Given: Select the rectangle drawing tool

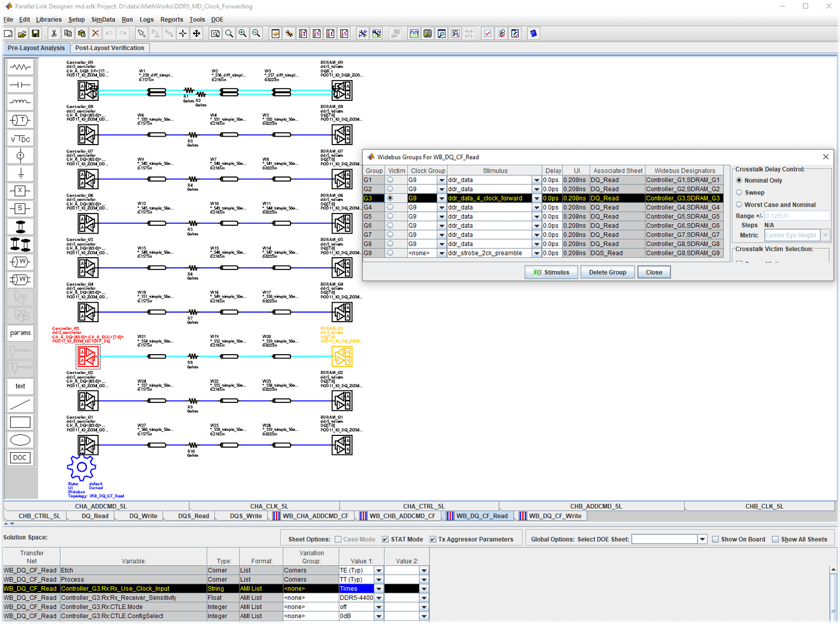Looking at the screenshot, I should pyautogui.click(x=20, y=422).
